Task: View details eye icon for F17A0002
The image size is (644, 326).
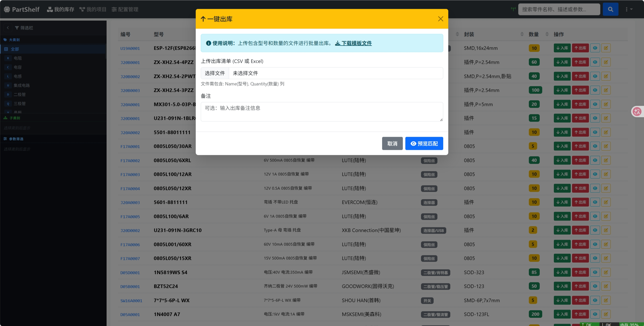Action: [x=595, y=160]
